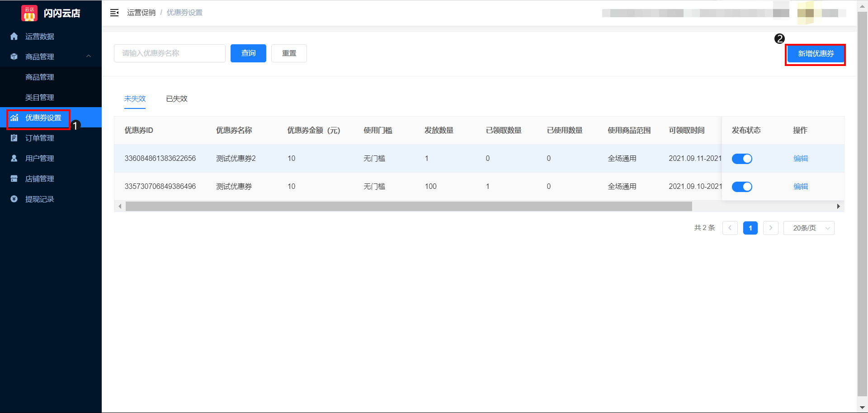Screen dimensions: 868x413
Task: Click the 闪闪云店 logo icon
Action: click(x=29, y=13)
